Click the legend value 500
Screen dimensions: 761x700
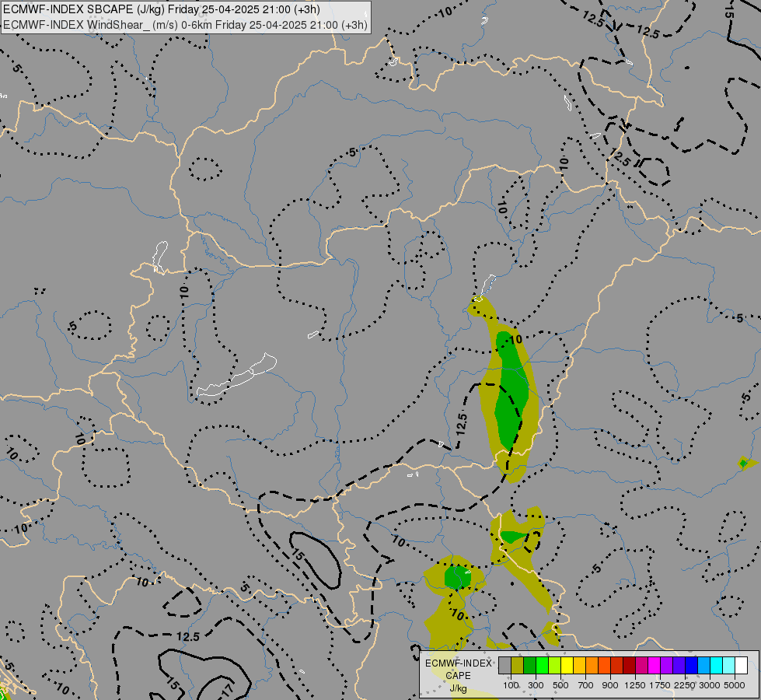560,685
